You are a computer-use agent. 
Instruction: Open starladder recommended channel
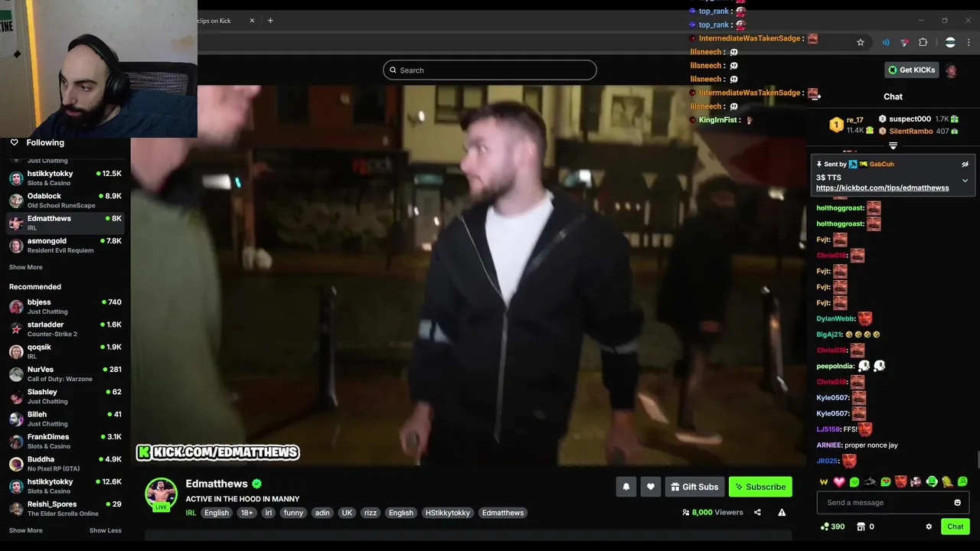pos(65,329)
